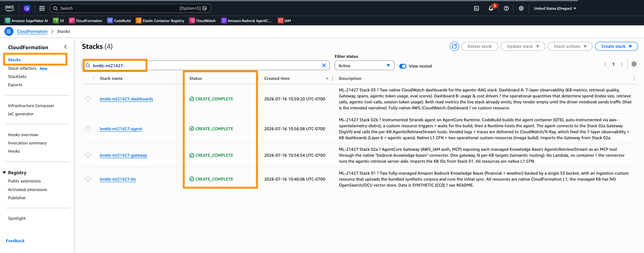Viewport: 644px width, 253px height.
Task: Open the notifications bell icon
Action: [491, 8]
